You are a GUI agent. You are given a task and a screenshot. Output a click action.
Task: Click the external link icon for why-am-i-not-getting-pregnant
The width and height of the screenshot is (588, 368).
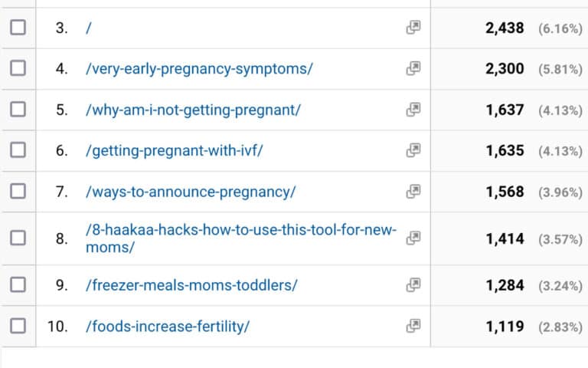[x=413, y=110]
